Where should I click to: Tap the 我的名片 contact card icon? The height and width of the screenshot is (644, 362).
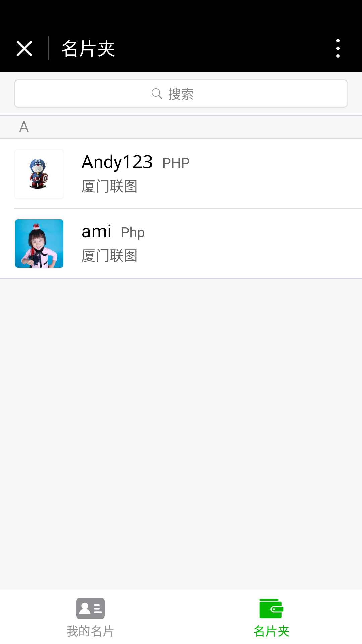(90, 608)
